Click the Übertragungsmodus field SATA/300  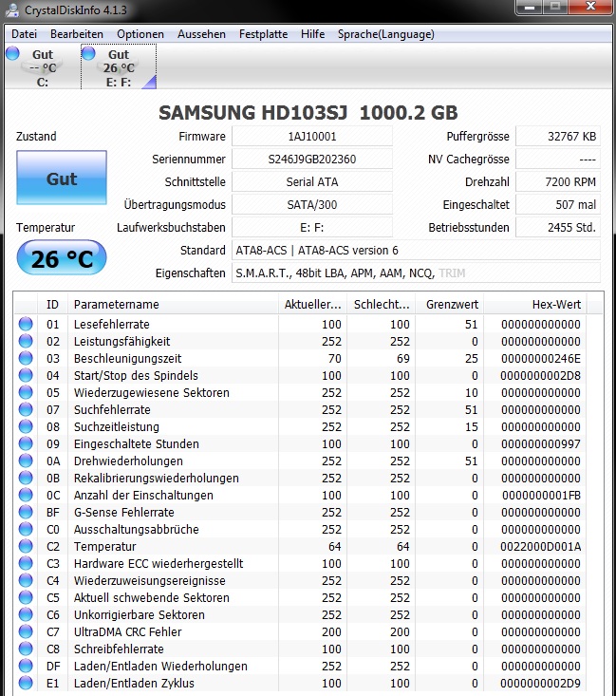312,205
